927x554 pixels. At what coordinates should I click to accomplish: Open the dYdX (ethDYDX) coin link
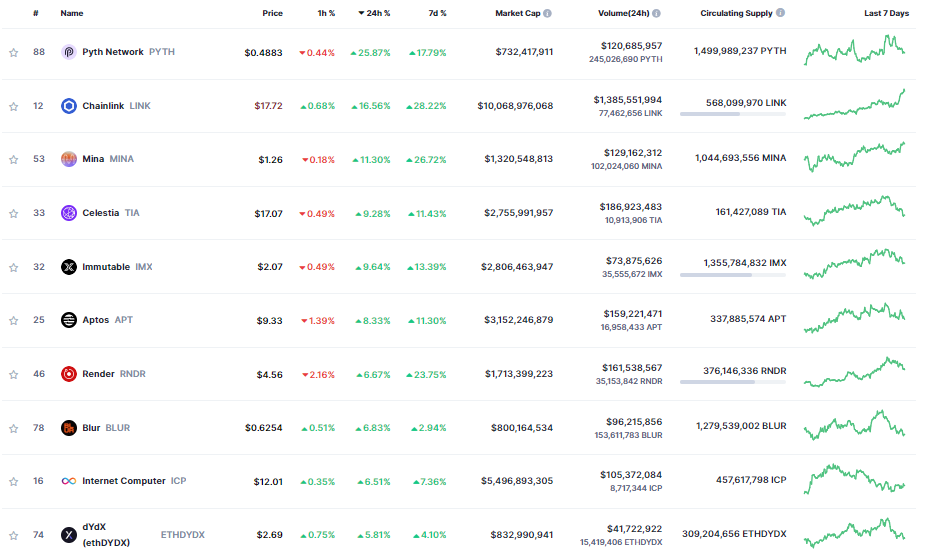[x=106, y=534]
